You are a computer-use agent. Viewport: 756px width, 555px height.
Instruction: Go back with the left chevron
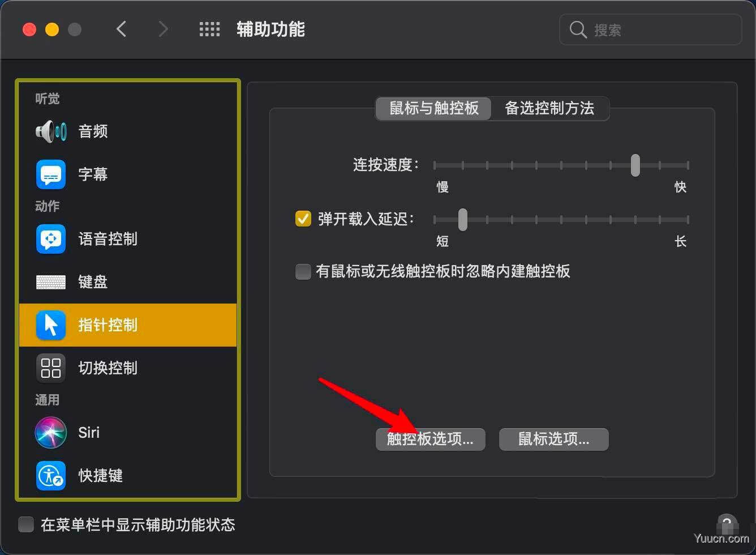click(121, 29)
